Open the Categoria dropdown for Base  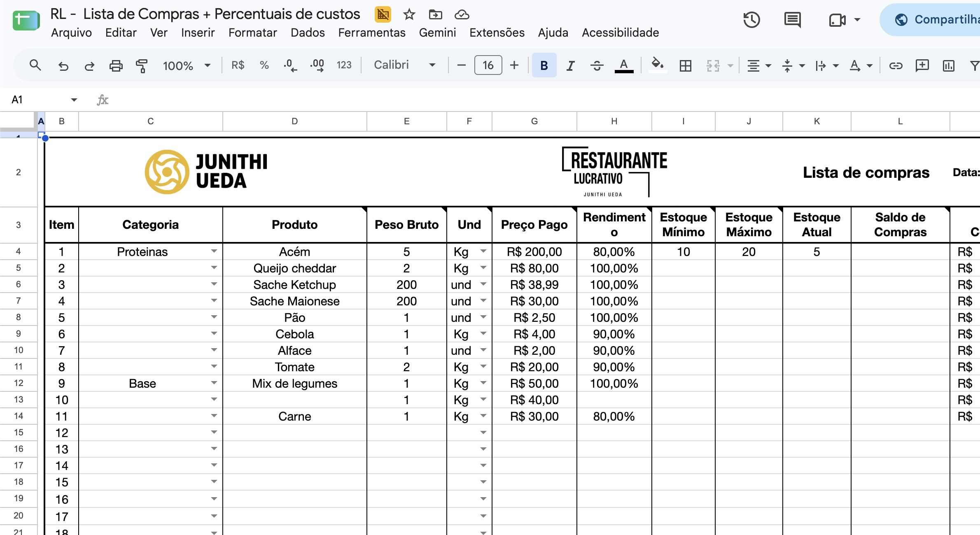click(x=214, y=383)
